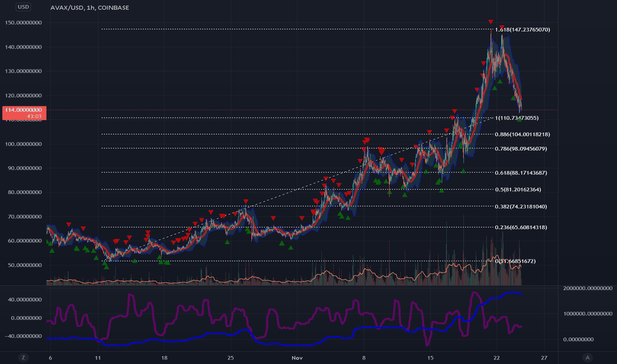Viewport: 617px width, 364px height.
Task: Click the 90.00000000 price axis label
Action: tap(24, 168)
